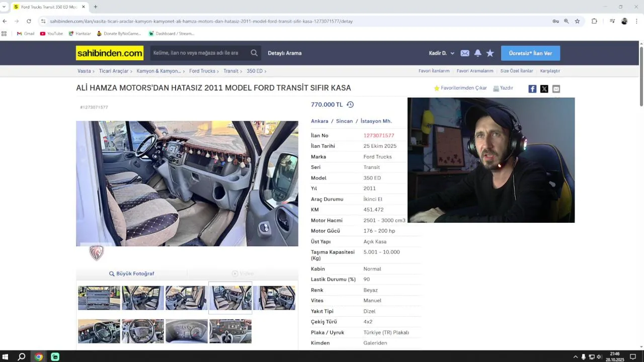Expand Kamyon & Kamyon... breadcrumb
The image size is (644, 362).
pyautogui.click(x=184, y=71)
